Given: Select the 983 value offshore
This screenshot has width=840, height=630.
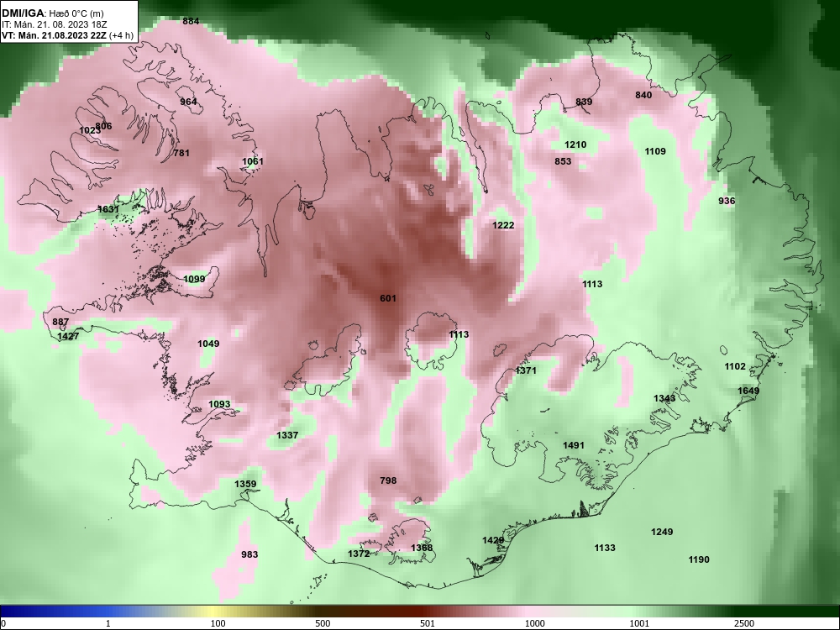Looking at the screenshot, I should pos(249,554).
